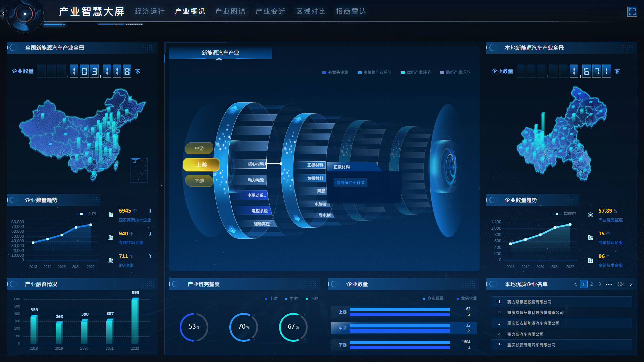Toggle the 龙头企业 legend in 企业数量 chart
This screenshot has width=644, height=362.
click(467, 298)
